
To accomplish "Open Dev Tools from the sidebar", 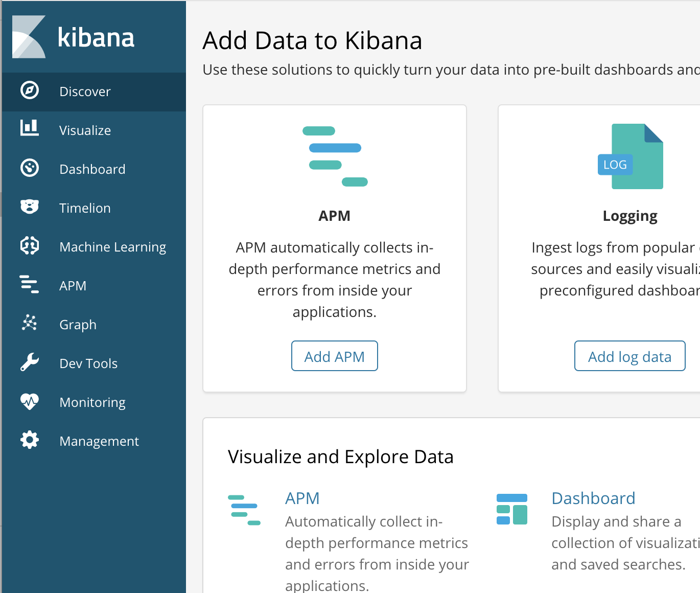I will 88,363.
